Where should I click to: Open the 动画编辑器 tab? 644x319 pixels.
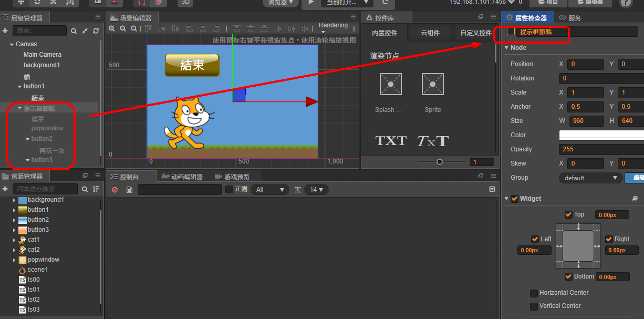182,177
